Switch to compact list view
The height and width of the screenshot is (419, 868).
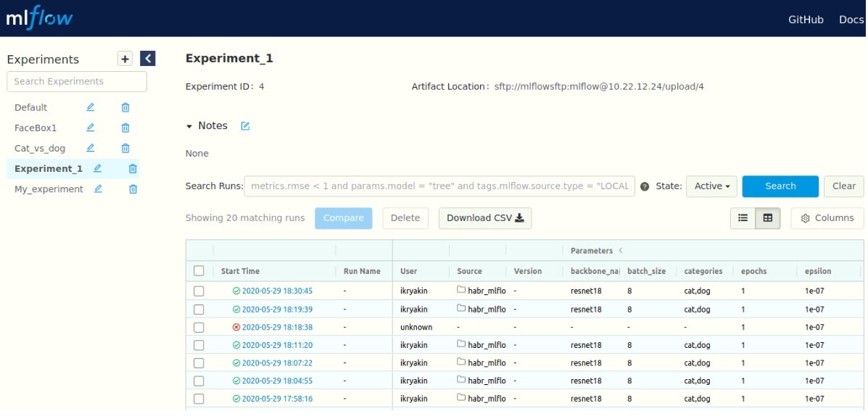click(x=743, y=218)
